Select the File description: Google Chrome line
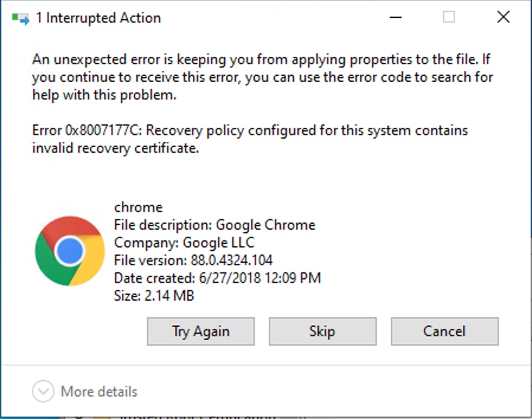 pyautogui.click(x=215, y=225)
